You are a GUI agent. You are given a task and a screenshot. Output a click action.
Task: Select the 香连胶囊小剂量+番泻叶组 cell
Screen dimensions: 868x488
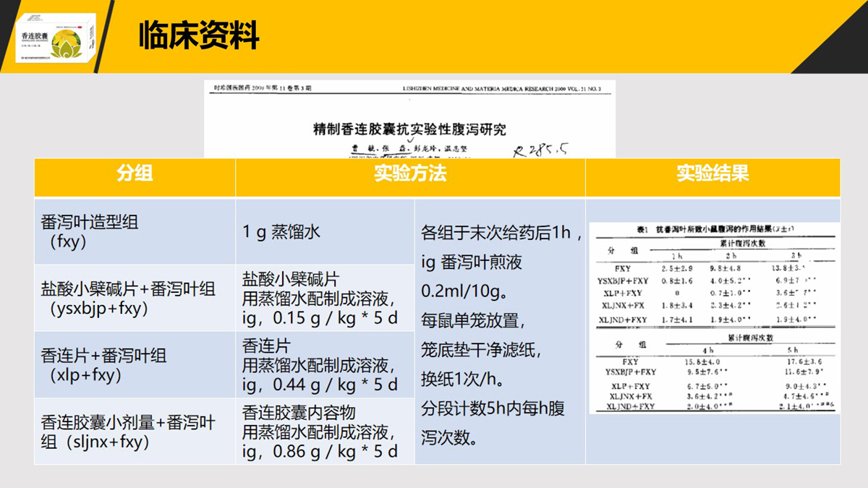[x=135, y=432]
